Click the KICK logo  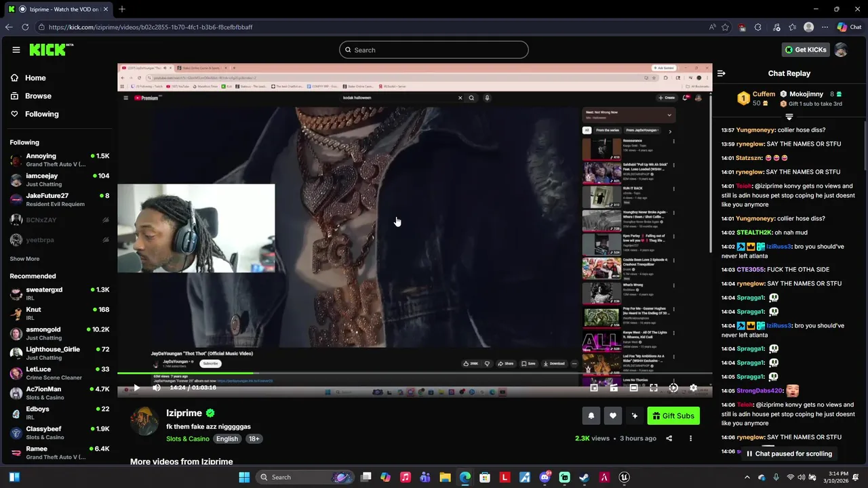tap(51, 49)
